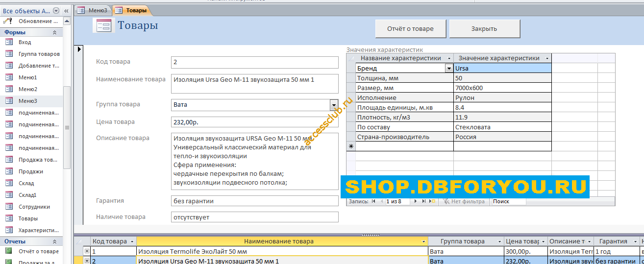Open Группа товара column dropdown in datasheet
Viewport: 644px width, 264px height.
tap(499, 241)
